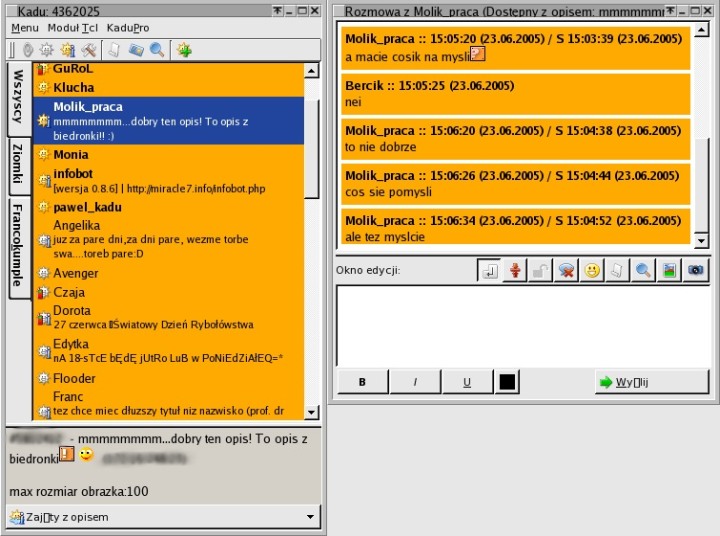Click the clear chat bubble icon
Viewport: 720px width, 536px height.
coord(566,271)
